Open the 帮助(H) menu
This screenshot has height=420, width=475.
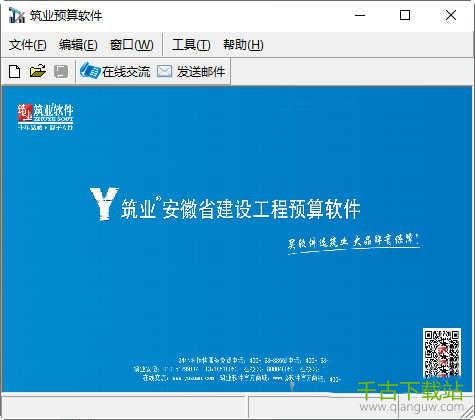click(243, 45)
